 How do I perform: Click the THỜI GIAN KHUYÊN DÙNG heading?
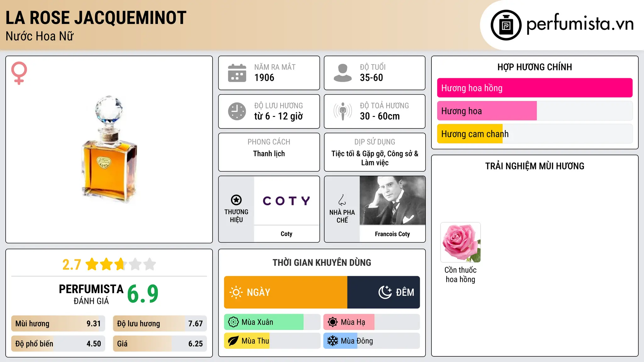tap(322, 263)
